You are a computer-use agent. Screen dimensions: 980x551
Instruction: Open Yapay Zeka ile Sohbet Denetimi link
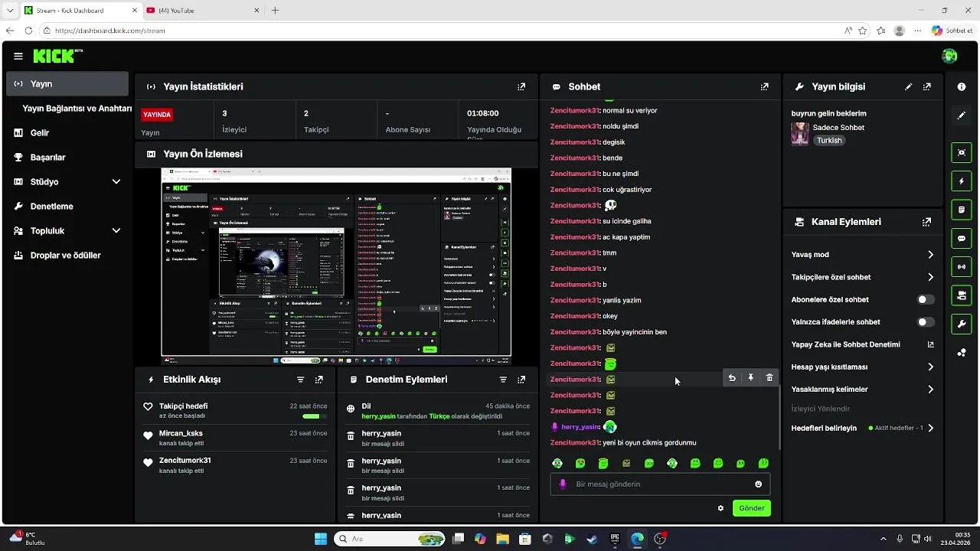(862, 345)
